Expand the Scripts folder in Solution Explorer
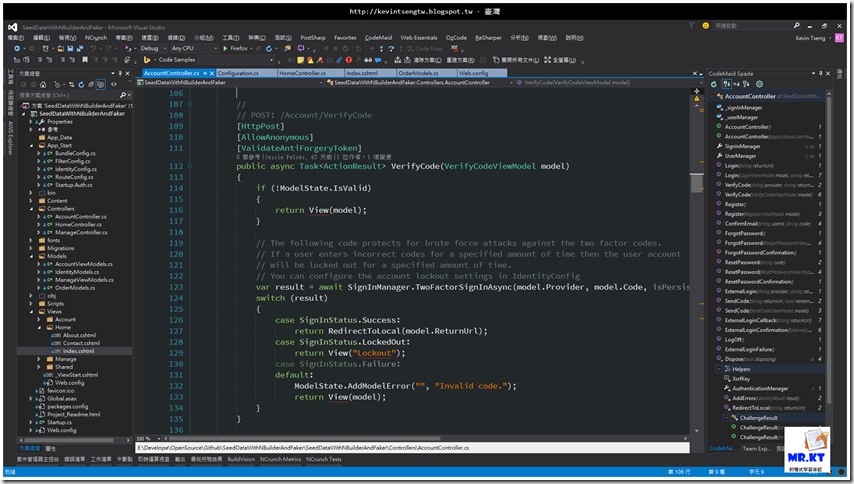 click(32, 304)
